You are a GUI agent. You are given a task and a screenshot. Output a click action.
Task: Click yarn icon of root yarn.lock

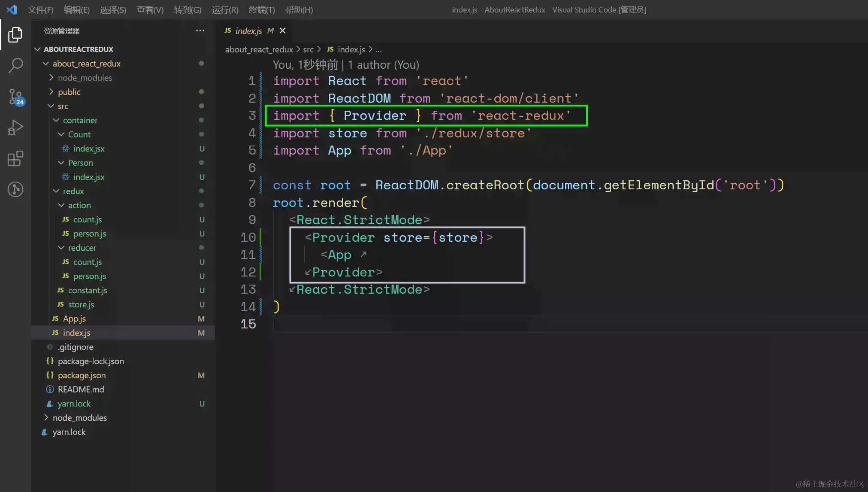[45, 432]
